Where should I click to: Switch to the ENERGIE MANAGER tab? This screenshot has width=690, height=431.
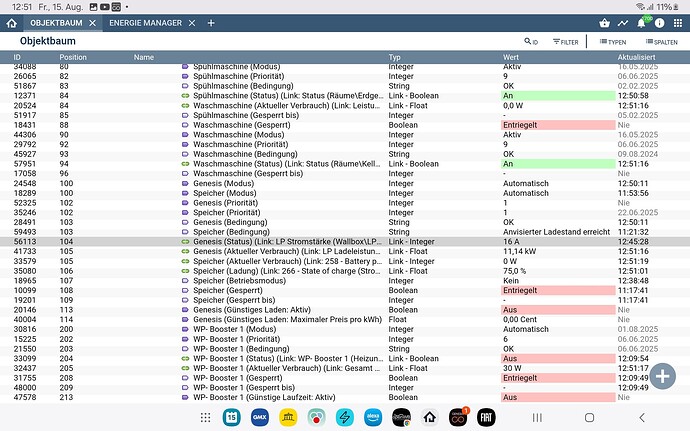tap(145, 23)
